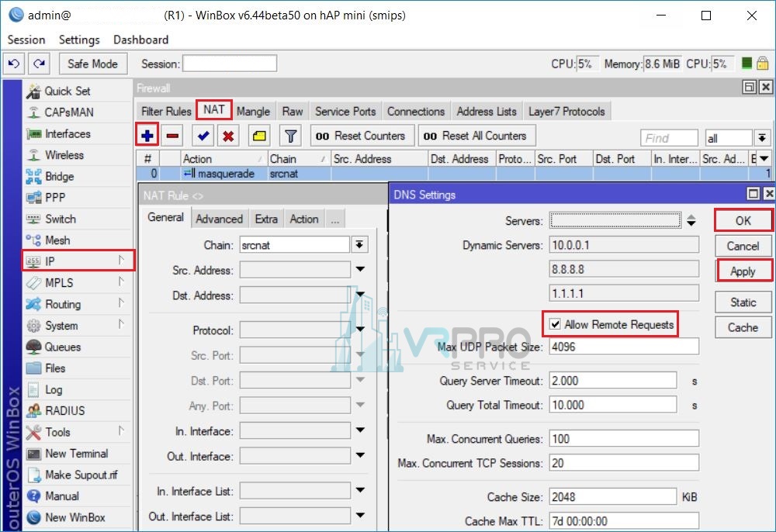This screenshot has width=776, height=532.
Task: Click the lock icon in status bar
Action: (x=763, y=64)
